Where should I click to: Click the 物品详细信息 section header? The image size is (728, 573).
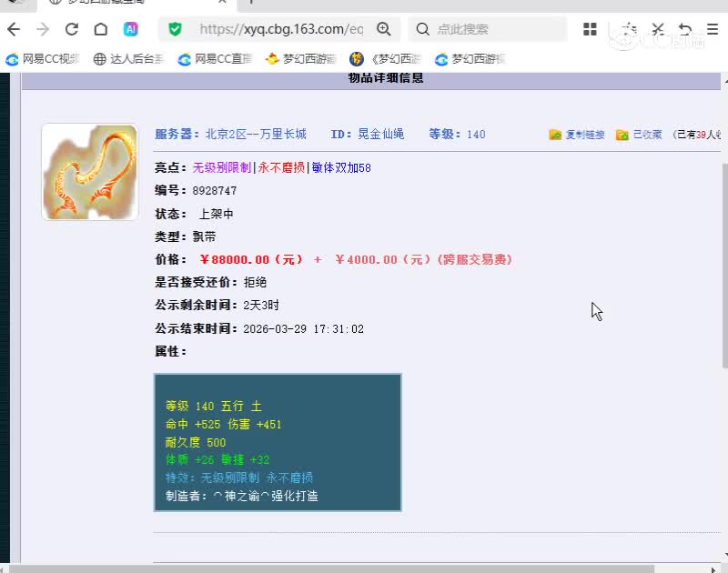click(x=386, y=78)
